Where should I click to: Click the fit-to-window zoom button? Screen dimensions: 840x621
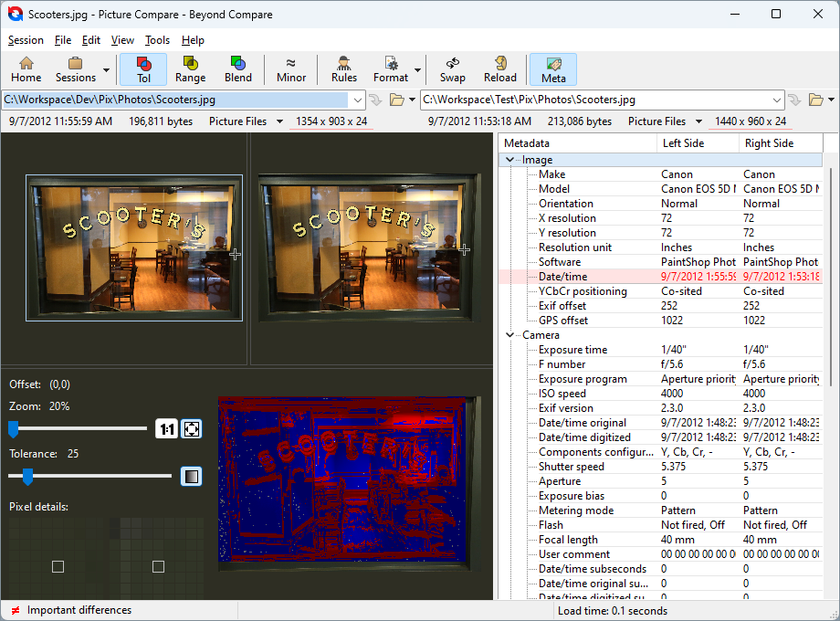(x=192, y=428)
